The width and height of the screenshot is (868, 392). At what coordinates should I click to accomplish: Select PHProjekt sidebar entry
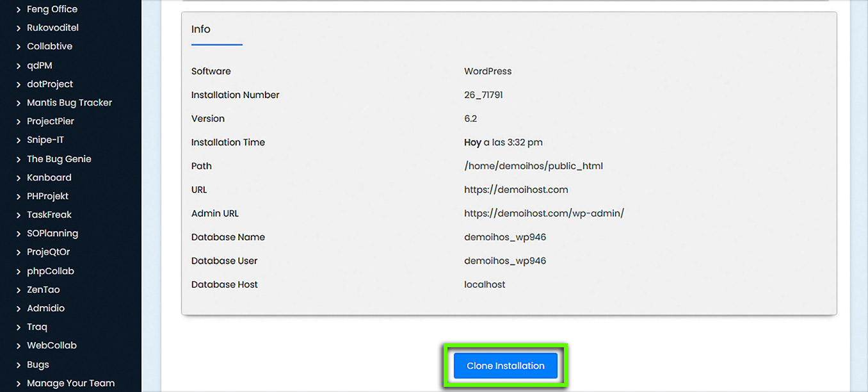click(47, 196)
